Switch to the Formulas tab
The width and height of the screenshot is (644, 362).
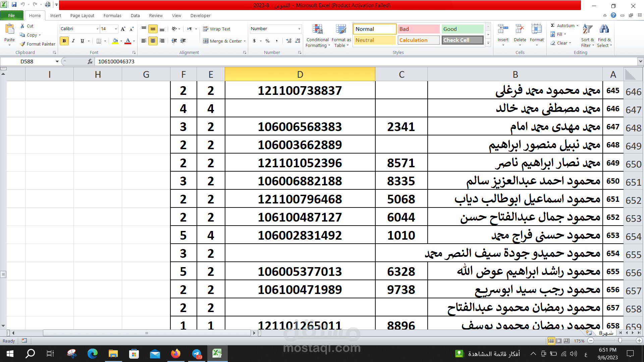click(x=112, y=15)
